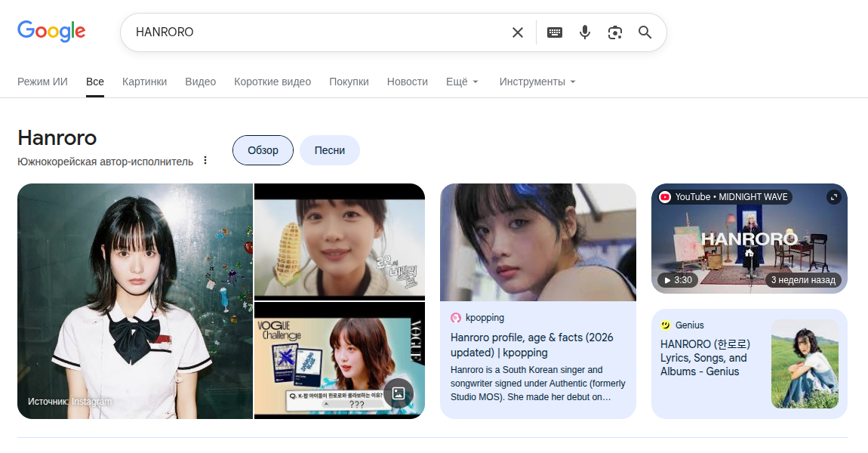Open the Покупки tab
The height and width of the screenshot is (453, 868).
tap(349, 82)
